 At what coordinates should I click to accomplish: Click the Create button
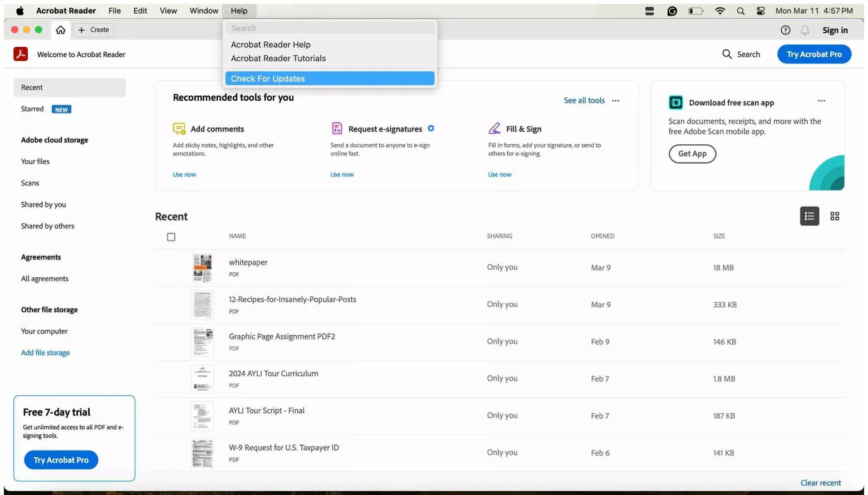94,30
